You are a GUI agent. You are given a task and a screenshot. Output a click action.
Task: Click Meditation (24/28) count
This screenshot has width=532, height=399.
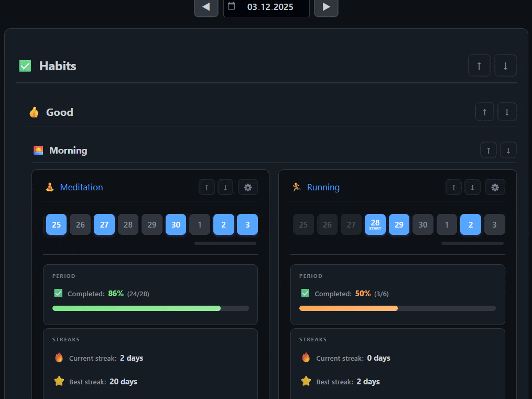coord(138,294)
